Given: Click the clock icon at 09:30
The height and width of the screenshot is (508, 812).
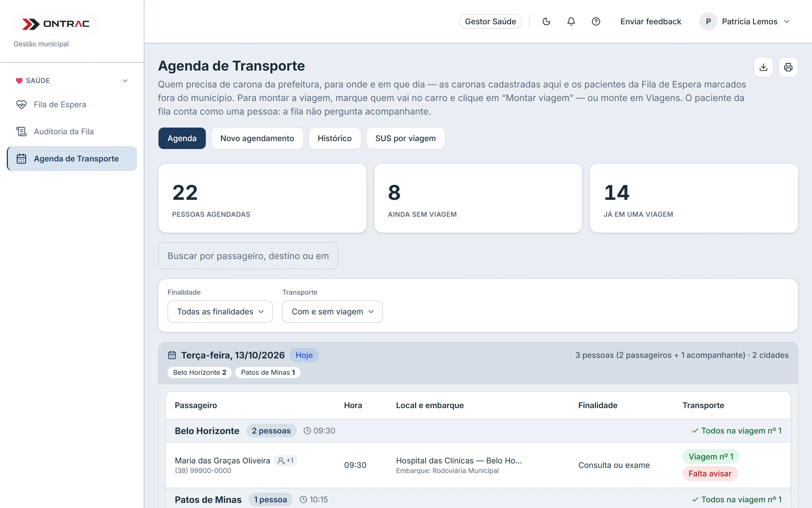Looking at the screenshot, I should [x=307, y=431].
